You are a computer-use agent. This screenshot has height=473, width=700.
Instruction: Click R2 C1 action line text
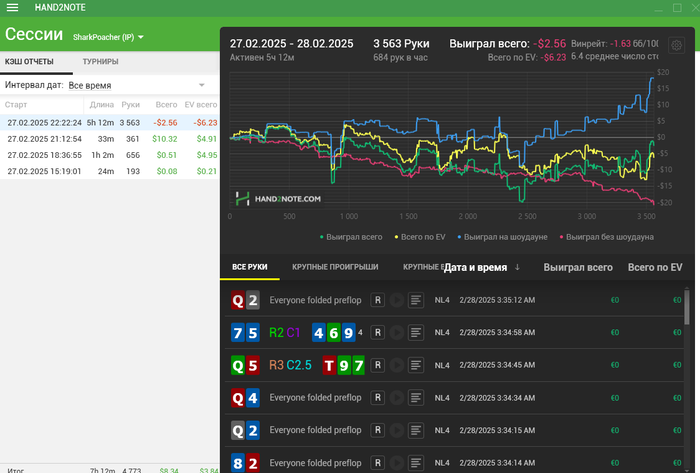point(285,333)
